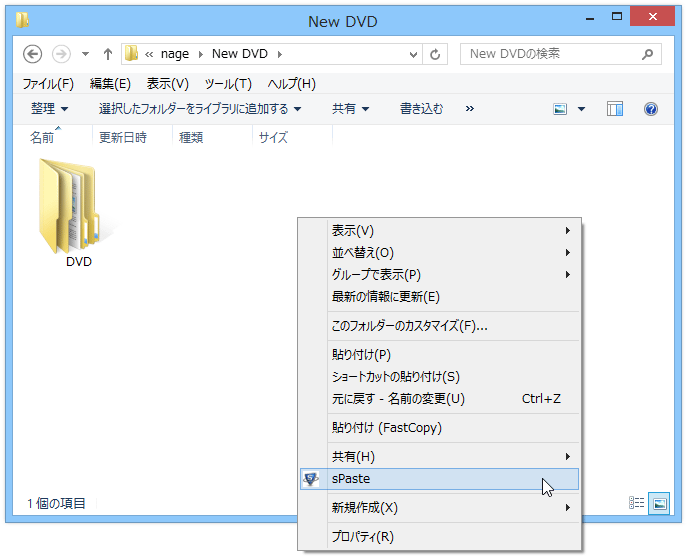Choose 元に戻す - 名前の変更(U)

440,398
